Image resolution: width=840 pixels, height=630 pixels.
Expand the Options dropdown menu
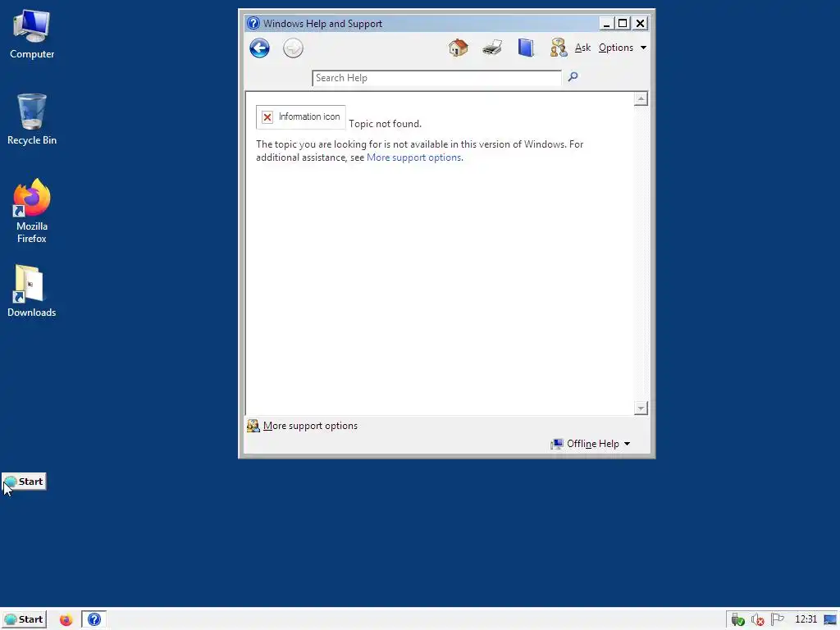click(x=623, y=48)
